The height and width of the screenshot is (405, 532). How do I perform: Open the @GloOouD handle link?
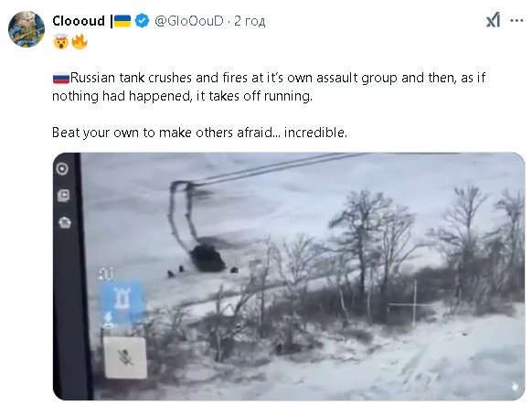(188, 21)
